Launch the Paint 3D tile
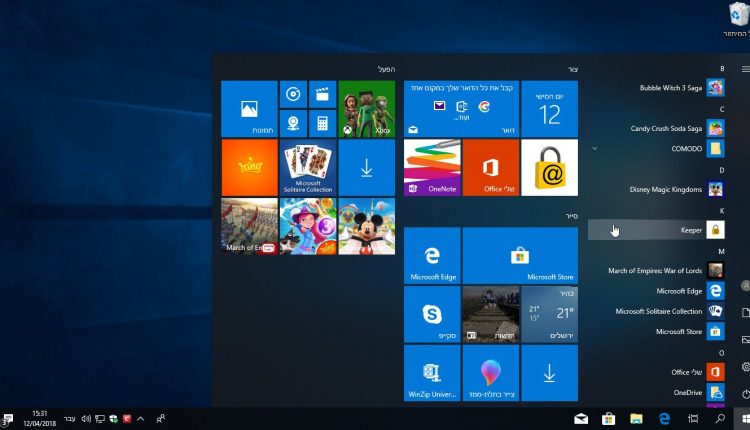 491,373
